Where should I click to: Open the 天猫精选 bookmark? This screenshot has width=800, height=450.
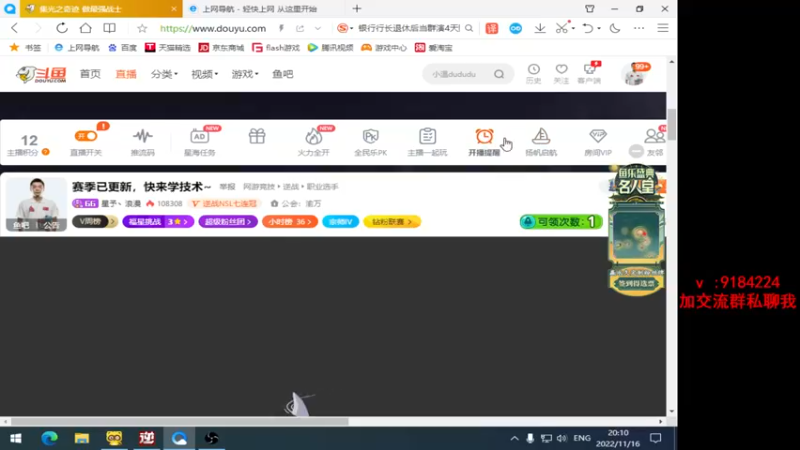click(x=168, y=47)
